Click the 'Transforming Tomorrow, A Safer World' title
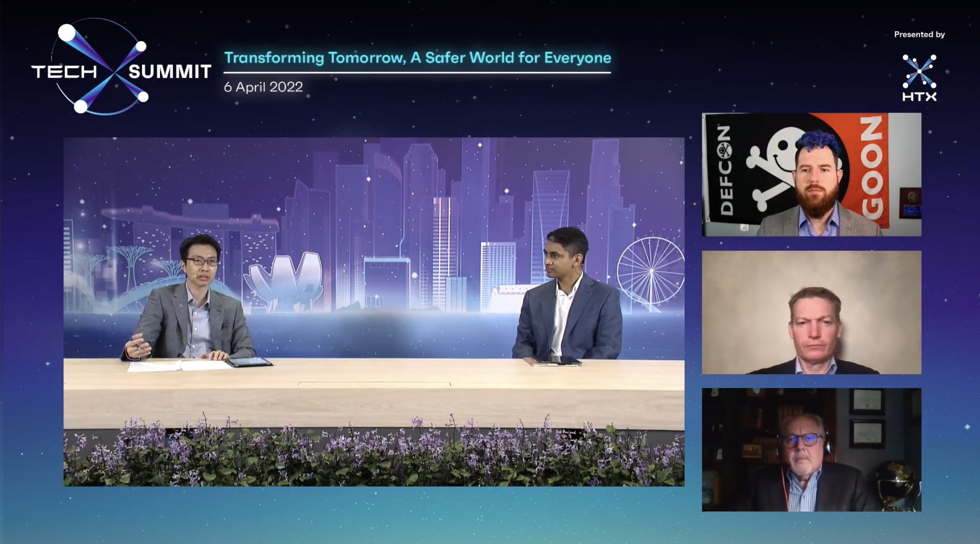 point(417,58)
